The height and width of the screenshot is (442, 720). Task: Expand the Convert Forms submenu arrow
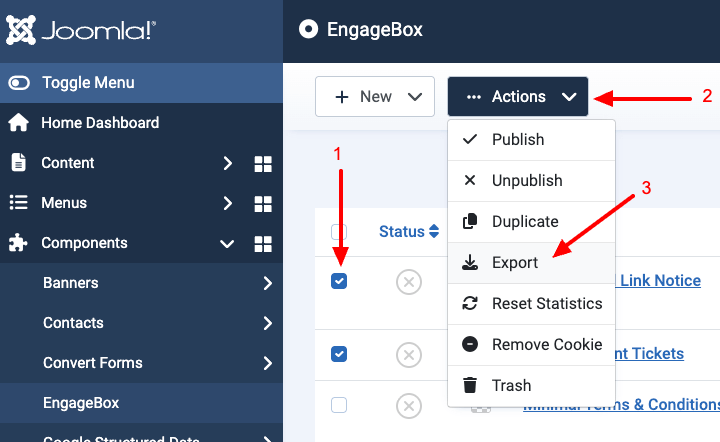pos(268,363)
